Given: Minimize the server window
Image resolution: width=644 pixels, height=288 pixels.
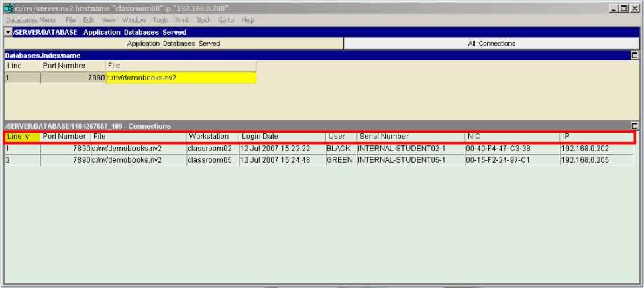Looking at the screenshot, I should 613,8.
